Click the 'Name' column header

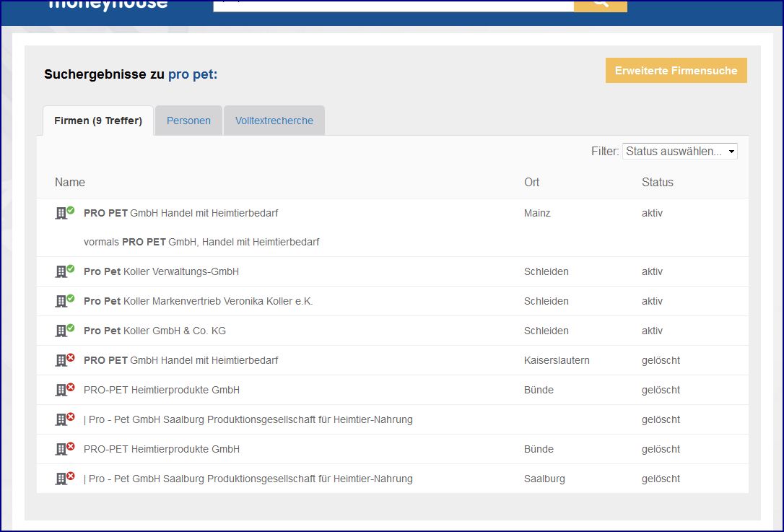(x=70, y=182)
